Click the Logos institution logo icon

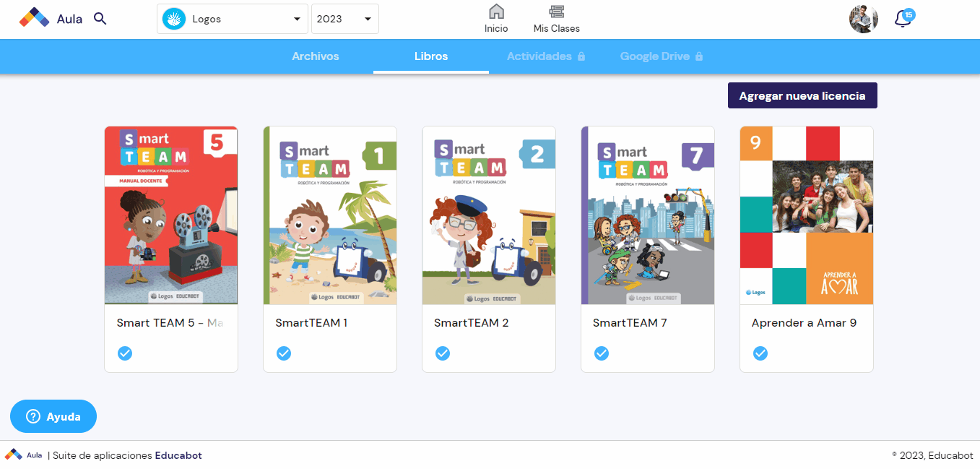click(173, 19)
